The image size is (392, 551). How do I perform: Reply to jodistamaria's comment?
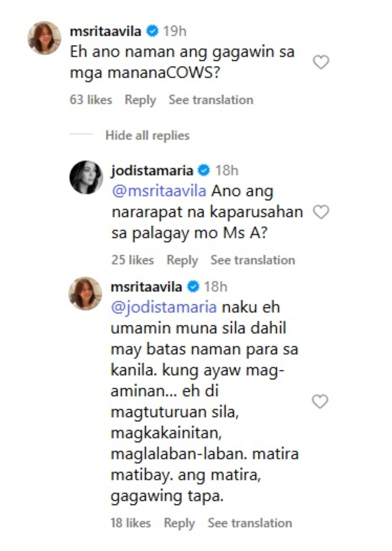[182, 260]
